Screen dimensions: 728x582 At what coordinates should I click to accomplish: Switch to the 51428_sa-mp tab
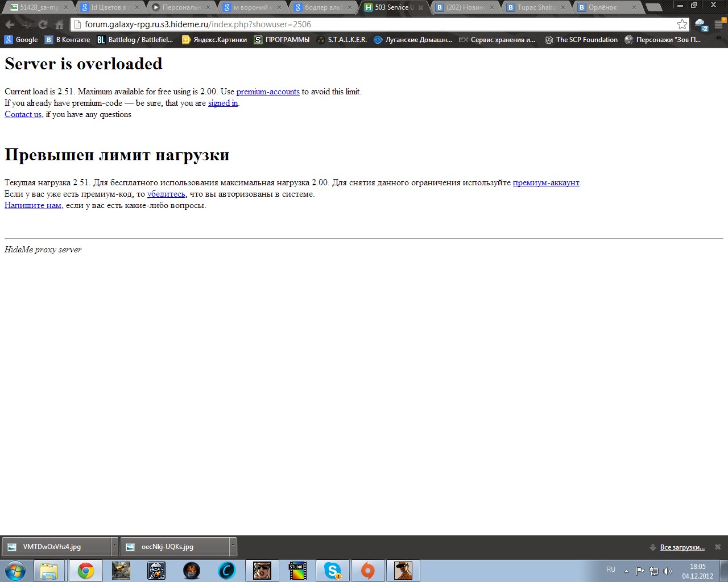pos(39,7)
